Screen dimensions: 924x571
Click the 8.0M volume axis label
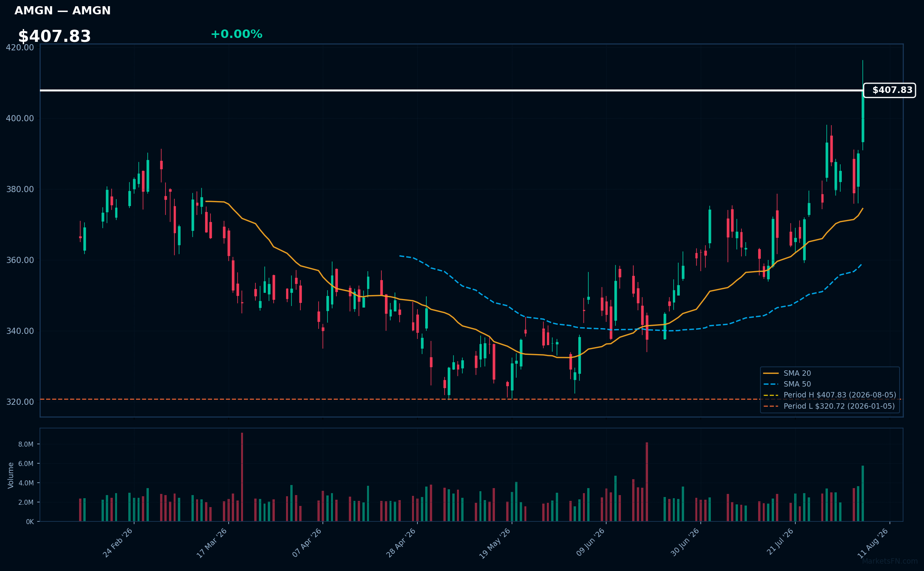(26, 444)
